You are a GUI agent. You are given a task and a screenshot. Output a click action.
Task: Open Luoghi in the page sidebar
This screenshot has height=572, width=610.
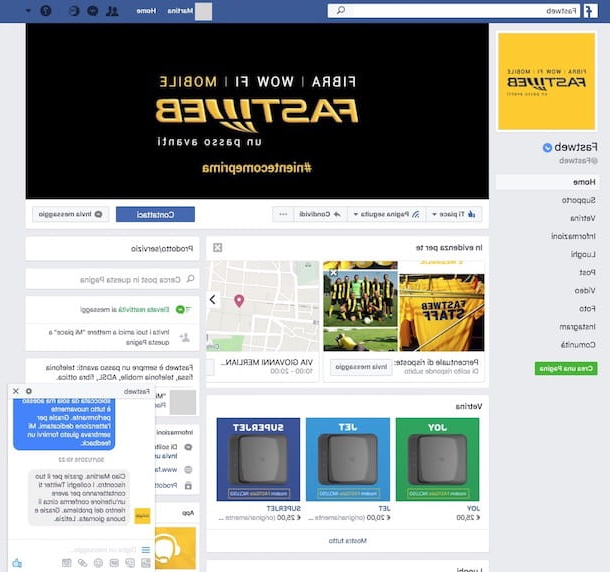tap(583, 254)
